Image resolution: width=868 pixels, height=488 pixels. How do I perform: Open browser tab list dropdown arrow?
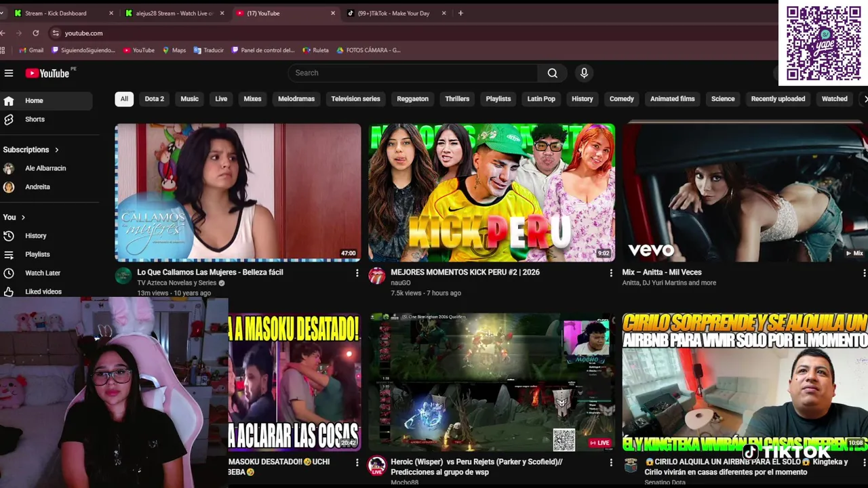[2, 13]
